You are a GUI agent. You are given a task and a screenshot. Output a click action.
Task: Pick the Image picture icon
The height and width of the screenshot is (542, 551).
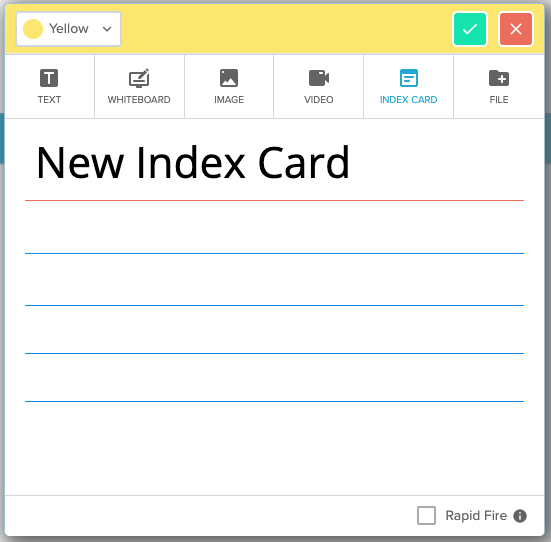coord(229,78)
